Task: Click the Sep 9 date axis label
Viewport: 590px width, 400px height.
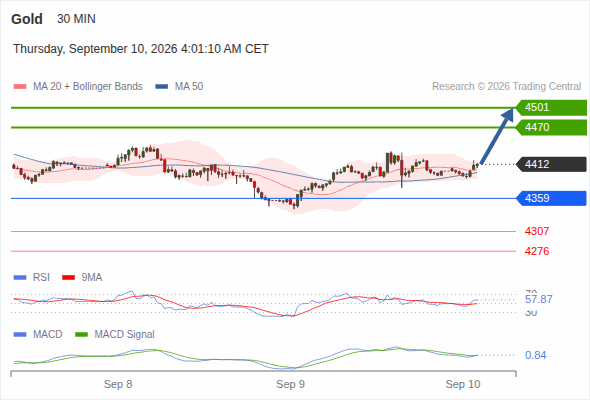Action: pos(290,384)
